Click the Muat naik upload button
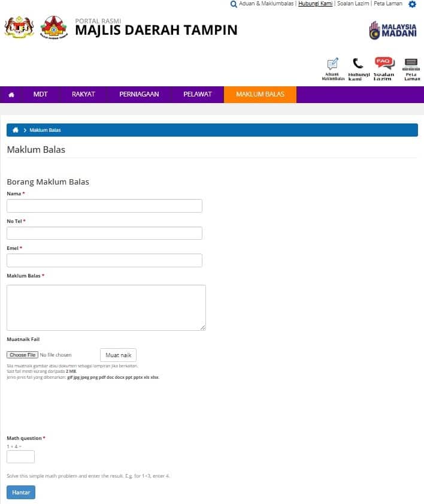Image resolution: width=424 pixels, height=504 pixels. pos(118,355)
